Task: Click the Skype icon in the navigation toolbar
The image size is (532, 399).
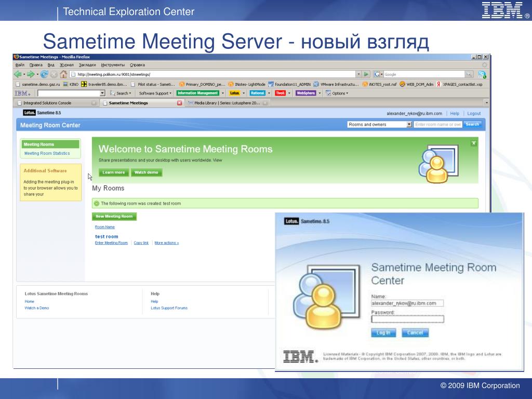Action: pos(482,74)
